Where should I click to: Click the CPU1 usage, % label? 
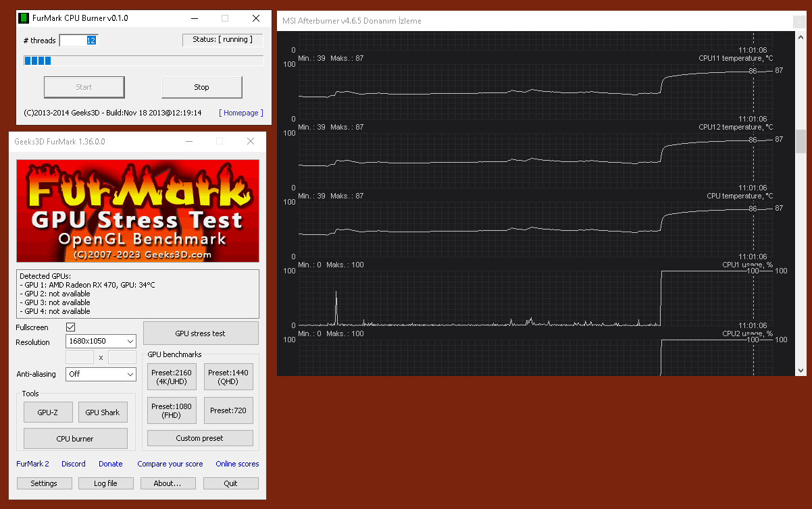748,265
